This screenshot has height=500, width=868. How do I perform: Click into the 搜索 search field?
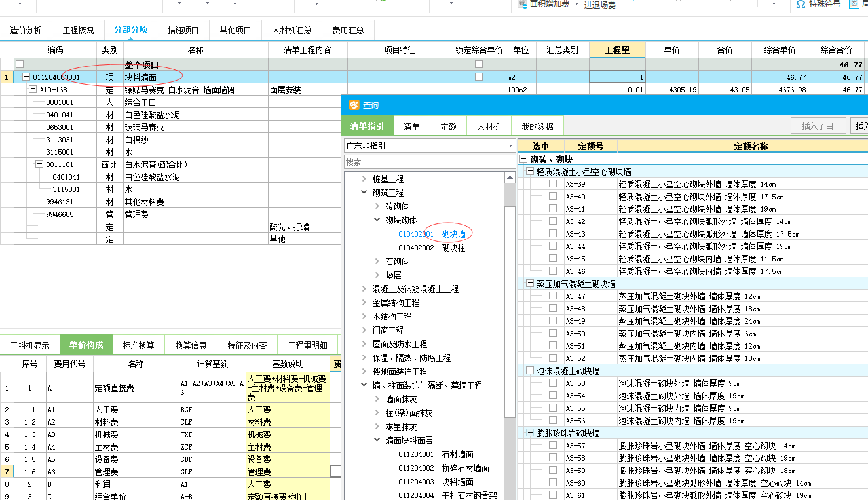point(430,162)
